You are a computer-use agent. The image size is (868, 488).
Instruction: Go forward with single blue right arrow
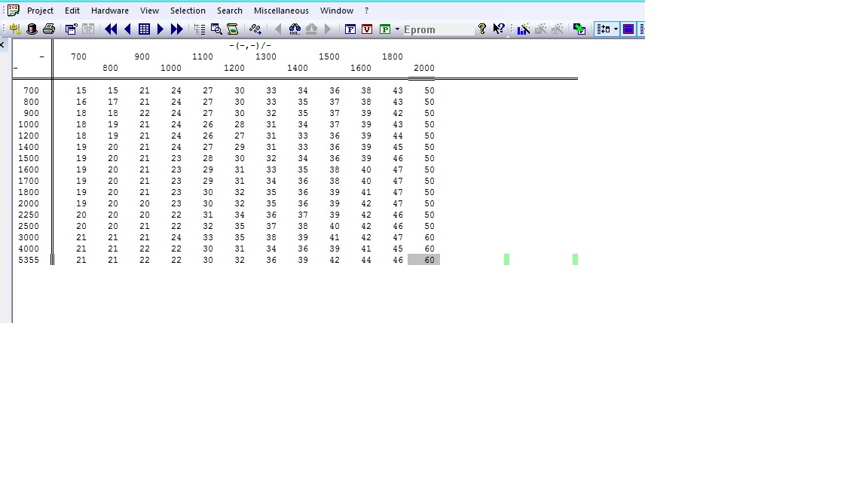tap(160, 29)
